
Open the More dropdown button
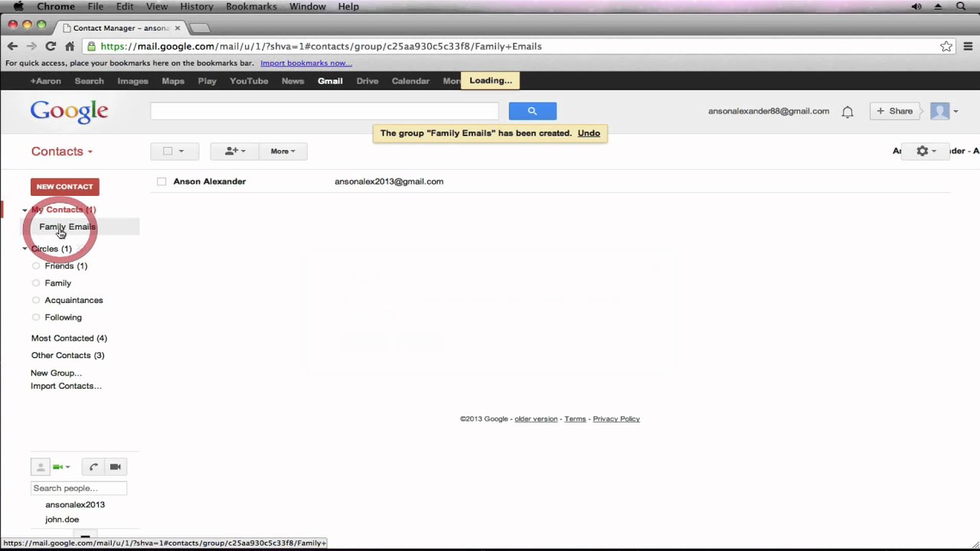pyautogui.click(x=283, y=151)
